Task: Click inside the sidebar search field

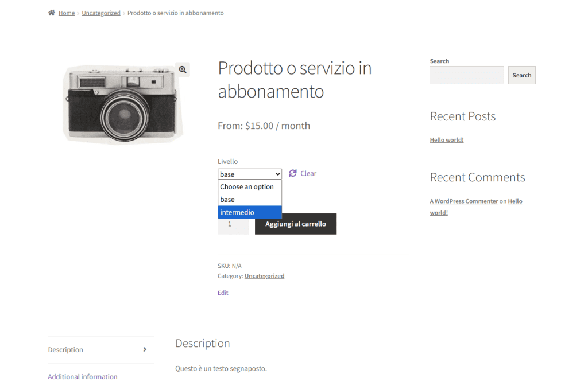Action: click(466, 75)
